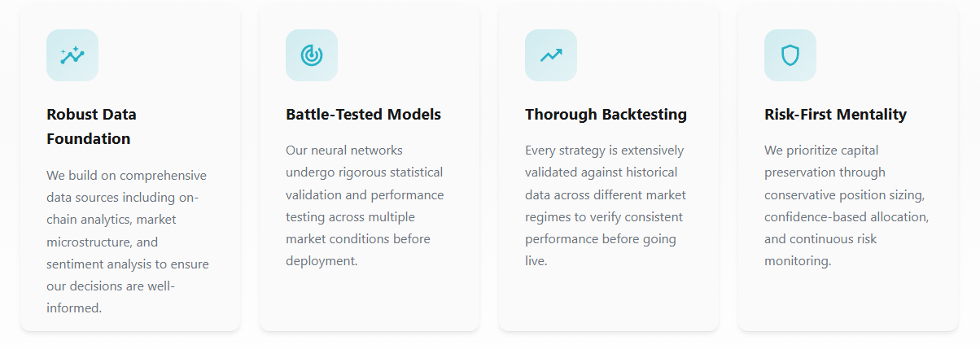Click the radar target icon above Battle-Tested Models
This screenshot has height=349, width=980.
(x=312, y=55)
